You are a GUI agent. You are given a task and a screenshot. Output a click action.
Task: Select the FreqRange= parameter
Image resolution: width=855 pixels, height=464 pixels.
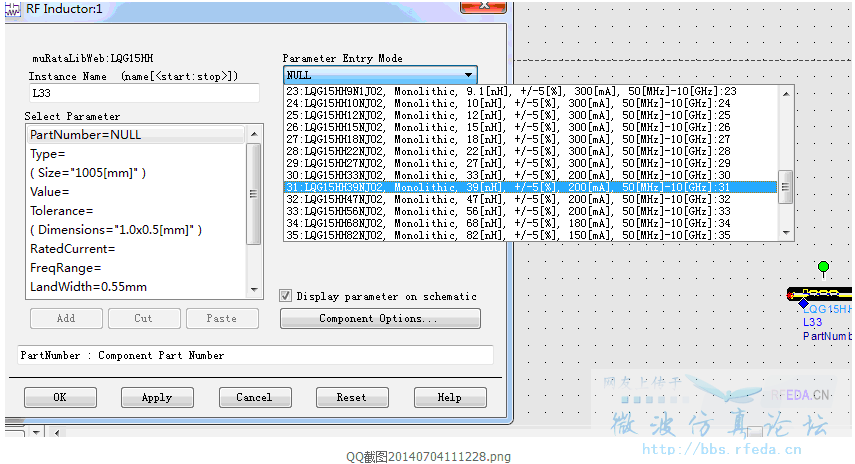pyautogui.click(x=136, y=268)
